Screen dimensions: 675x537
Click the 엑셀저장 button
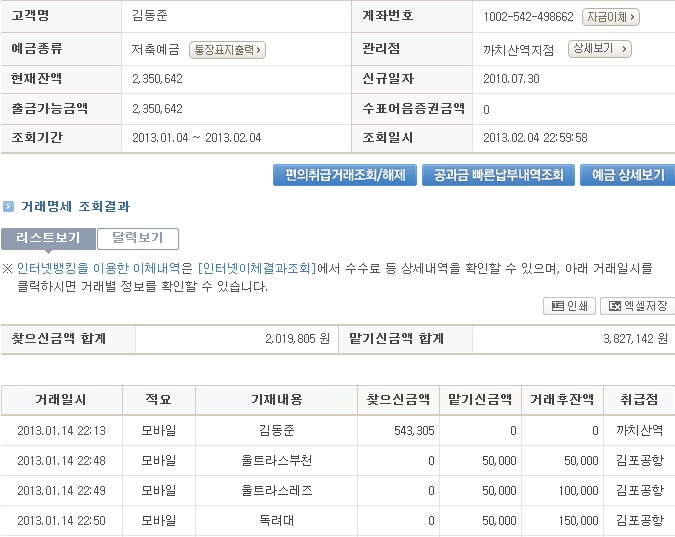(x=638, y=306)
